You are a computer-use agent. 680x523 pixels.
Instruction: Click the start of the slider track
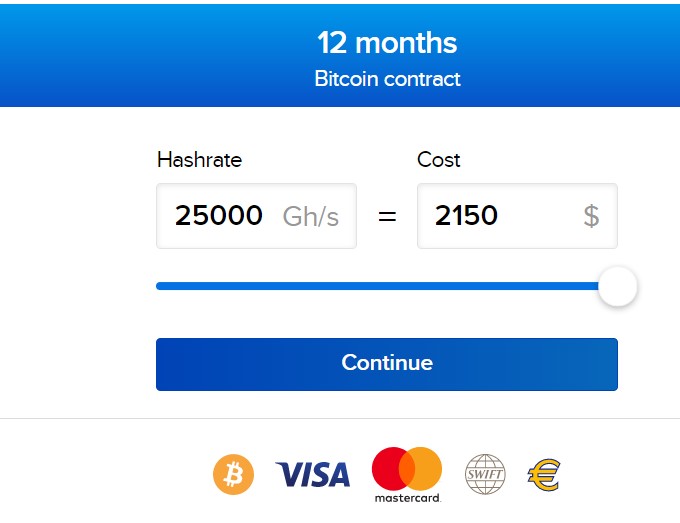pos(159,286)
